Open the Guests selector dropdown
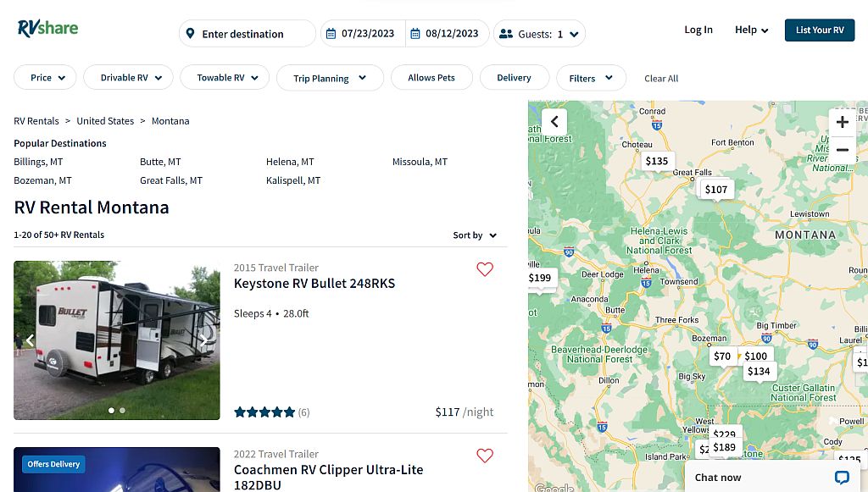Screen dimensions: 868x492 [x=539, y=34]
